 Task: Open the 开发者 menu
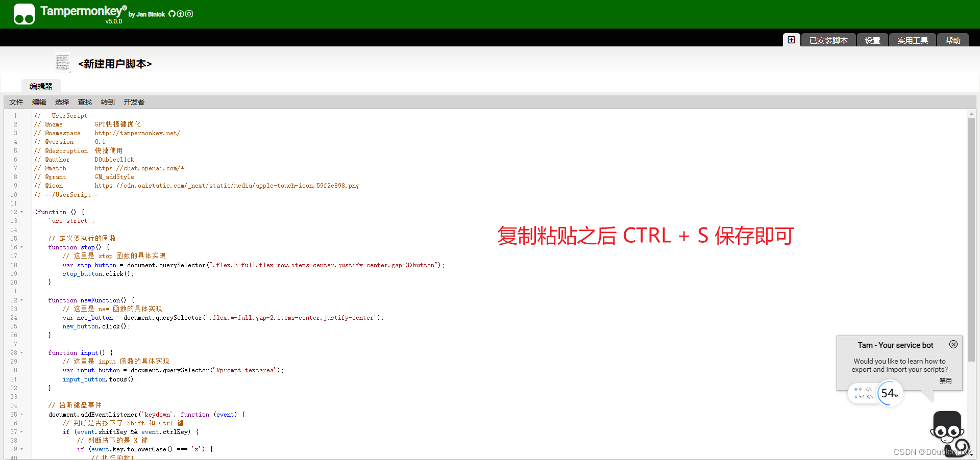point(134,102)
